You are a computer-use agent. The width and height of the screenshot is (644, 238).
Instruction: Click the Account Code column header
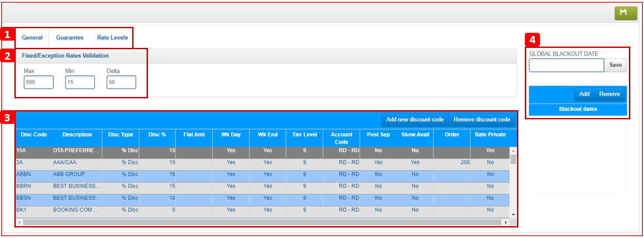(341, 138)
